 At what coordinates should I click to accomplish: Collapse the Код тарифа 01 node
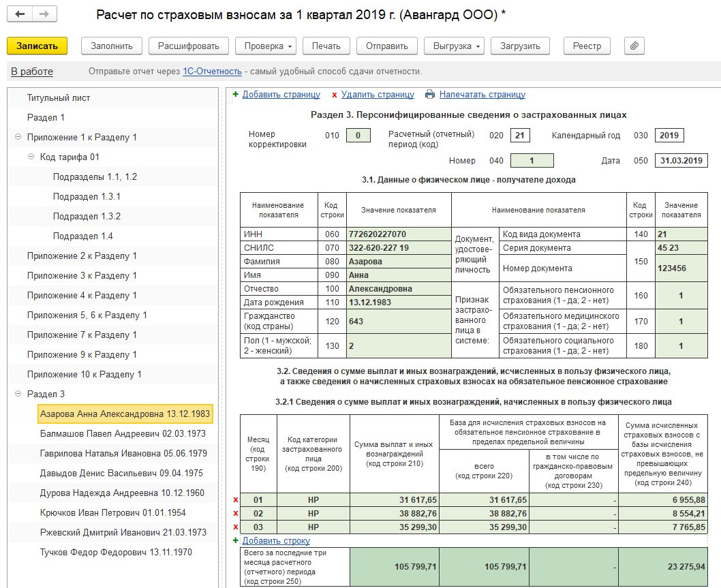tap(31, 157)
